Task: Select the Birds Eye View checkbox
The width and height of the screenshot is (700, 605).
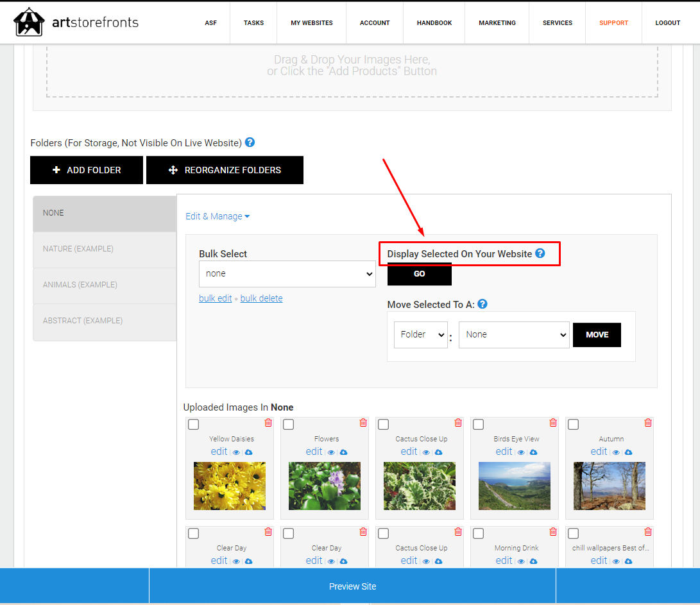Action: (478, 424)
